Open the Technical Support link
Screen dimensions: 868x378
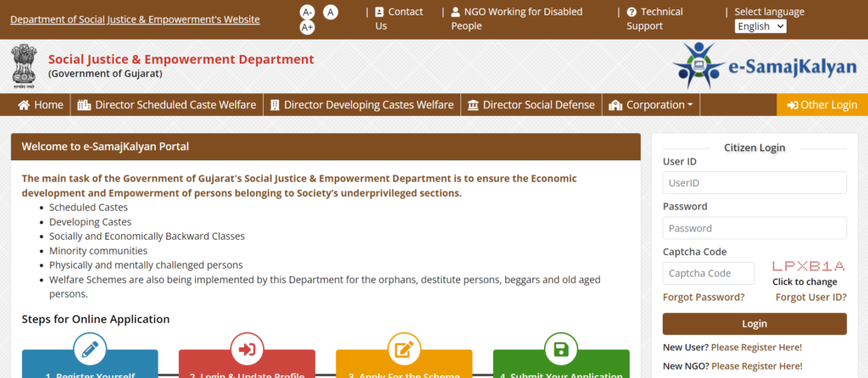coord(655,19)
